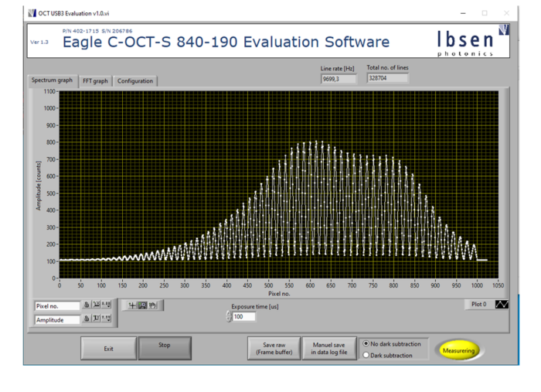The width and height of the screenshot is (541, 392).
Task: Click the Total no. of lines value 328704
Action: click(x=387, y=78)
